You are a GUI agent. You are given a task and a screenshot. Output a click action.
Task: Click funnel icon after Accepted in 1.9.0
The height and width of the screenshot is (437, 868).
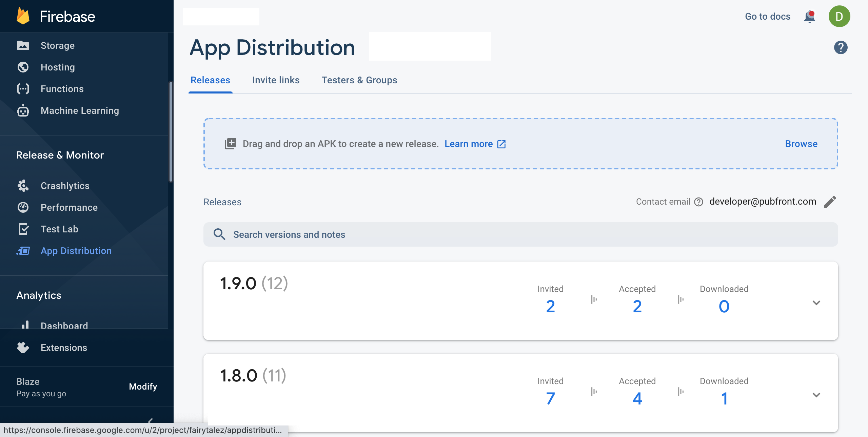click(681, 299)
